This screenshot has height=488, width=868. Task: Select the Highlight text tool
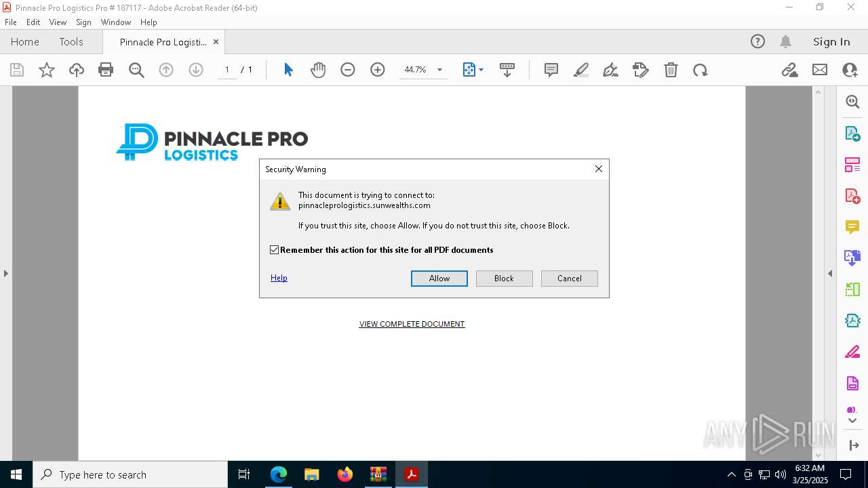click(x=581, y=70)
